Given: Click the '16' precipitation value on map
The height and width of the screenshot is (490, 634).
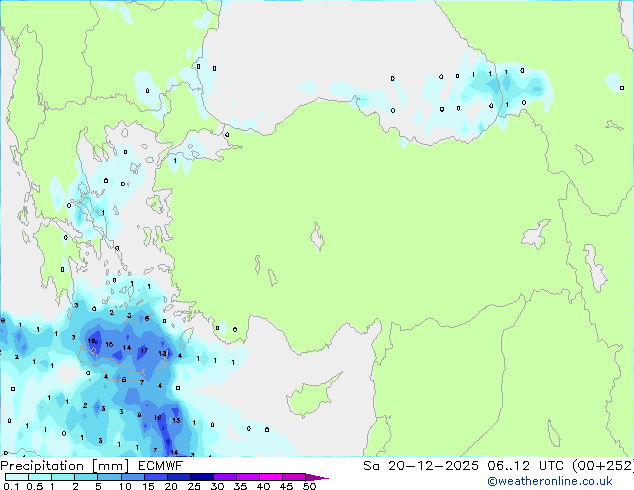Looking at the screenshot, I should 109,344.
